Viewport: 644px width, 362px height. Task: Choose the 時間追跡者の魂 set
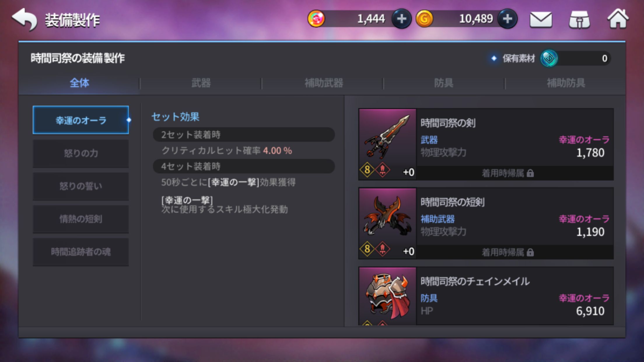81,252
